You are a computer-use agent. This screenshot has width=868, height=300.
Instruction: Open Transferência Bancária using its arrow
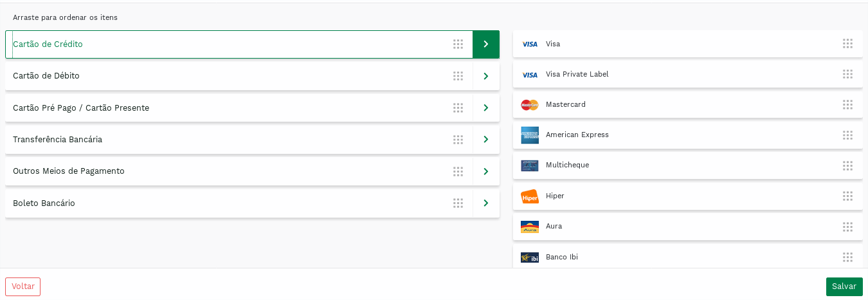(x=486, y=140)
